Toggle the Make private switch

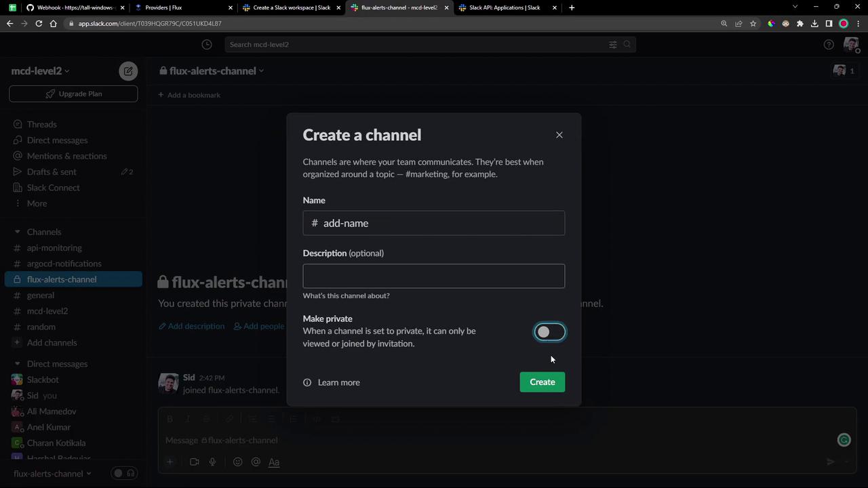[550, 332]
